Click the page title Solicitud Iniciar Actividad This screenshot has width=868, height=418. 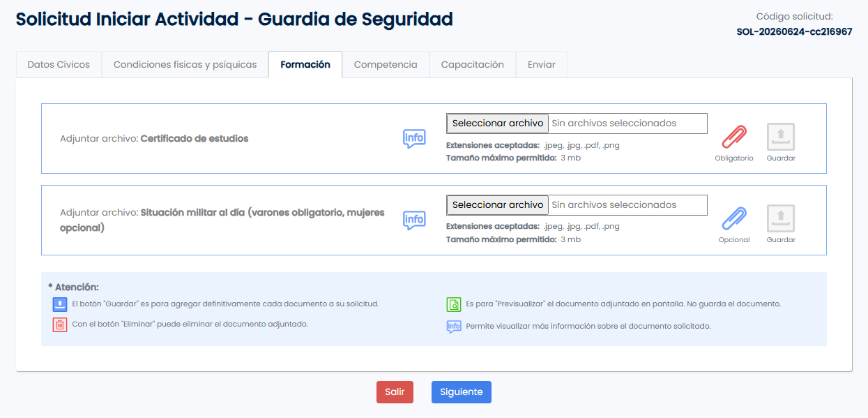point(234,19)
